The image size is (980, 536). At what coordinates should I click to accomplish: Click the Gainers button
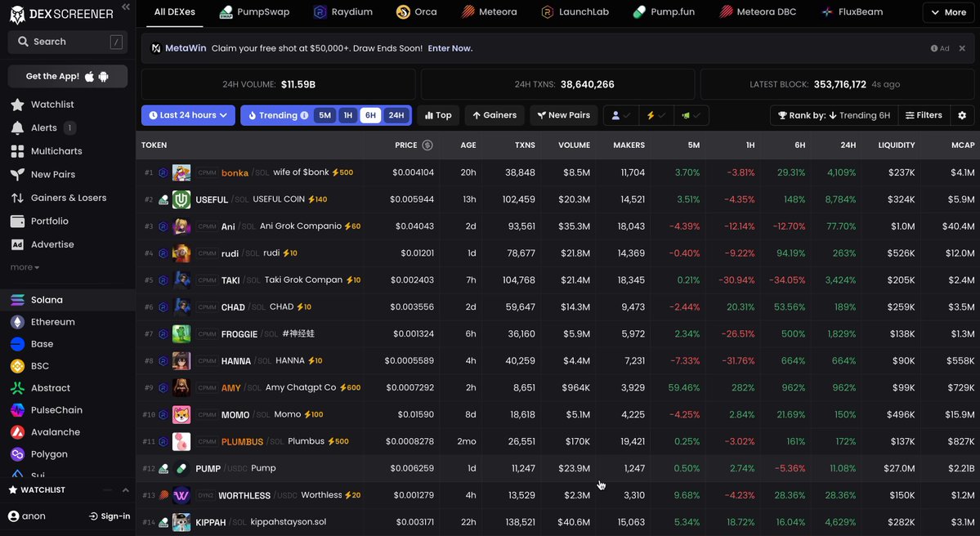[494, 115]
